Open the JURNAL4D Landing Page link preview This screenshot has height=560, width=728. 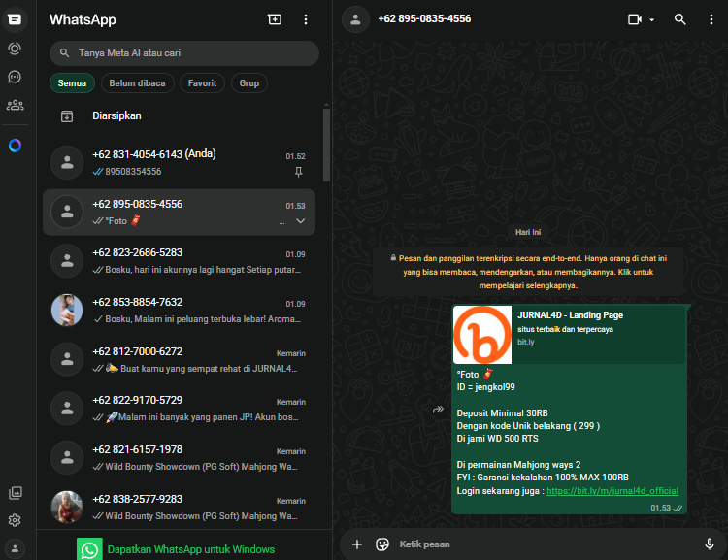[x=570, y=334]
